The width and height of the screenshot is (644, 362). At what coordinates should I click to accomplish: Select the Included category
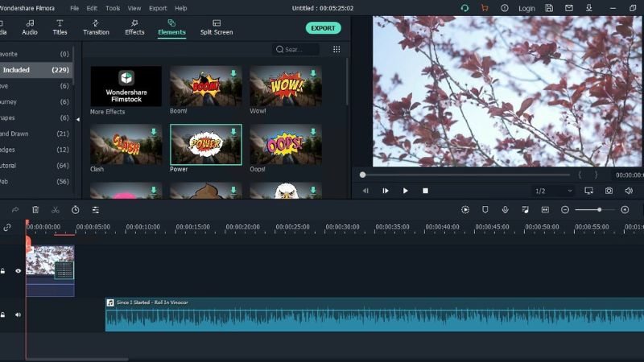36,70
